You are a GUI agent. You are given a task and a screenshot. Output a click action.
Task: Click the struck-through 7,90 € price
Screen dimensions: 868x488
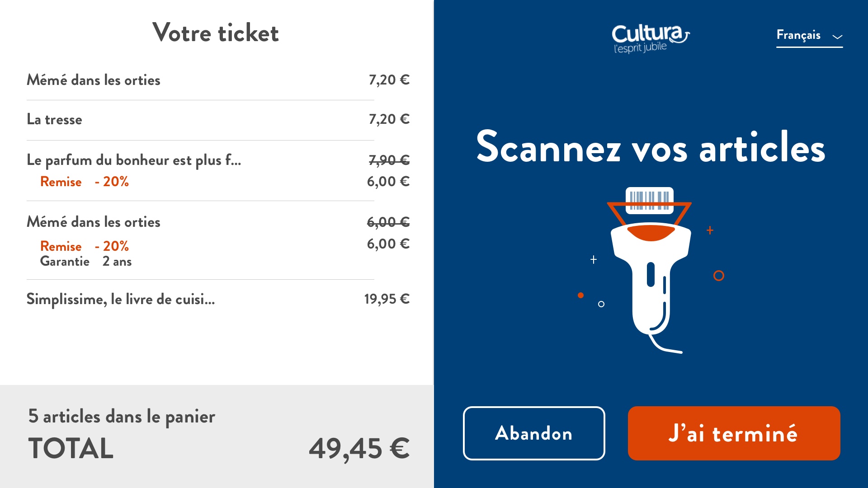coord(389,160)
